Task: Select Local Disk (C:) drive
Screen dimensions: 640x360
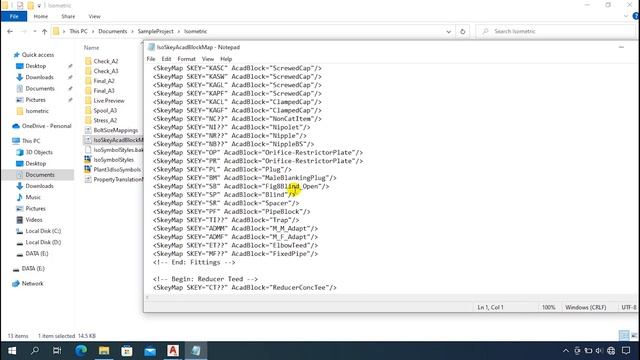Action: pos(43,231)
